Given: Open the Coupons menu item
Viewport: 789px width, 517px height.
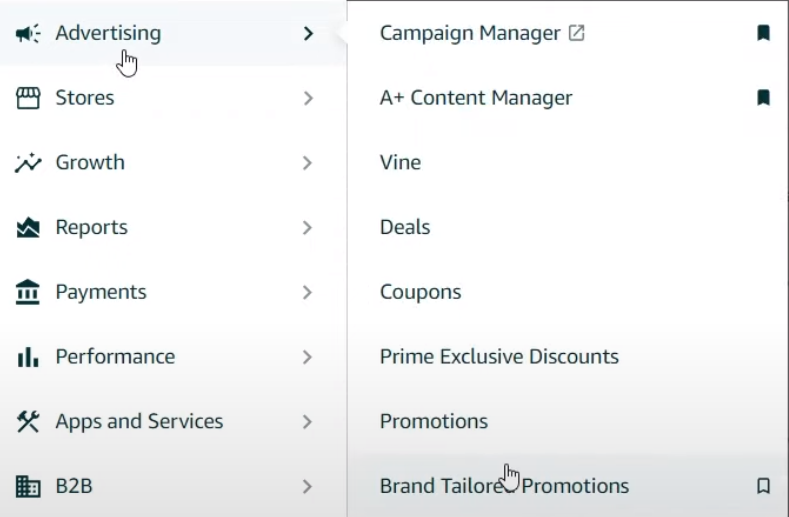Looking at the screenshot, I should [420, 292].
